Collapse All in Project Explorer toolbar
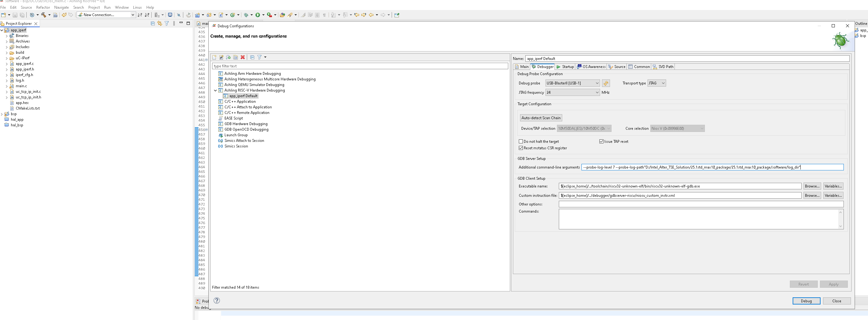This screenshot has width=868, height=320. point(153,23)
